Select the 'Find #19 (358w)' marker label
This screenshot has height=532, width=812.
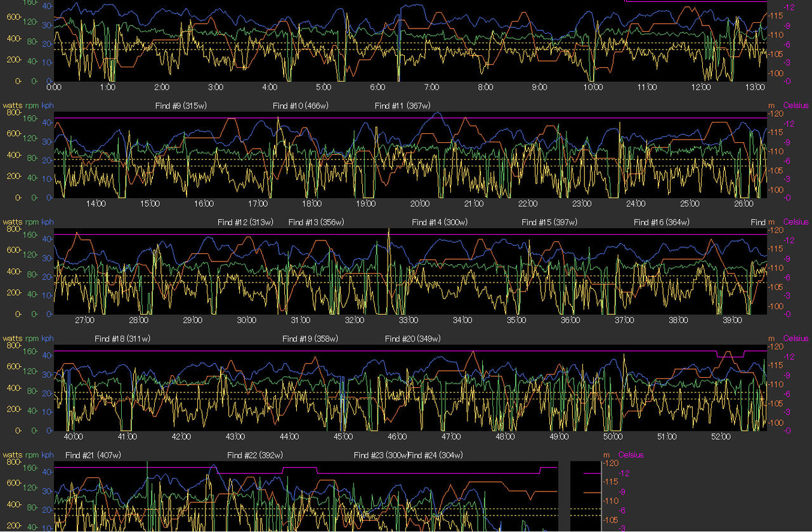click(x=310, y=339)
